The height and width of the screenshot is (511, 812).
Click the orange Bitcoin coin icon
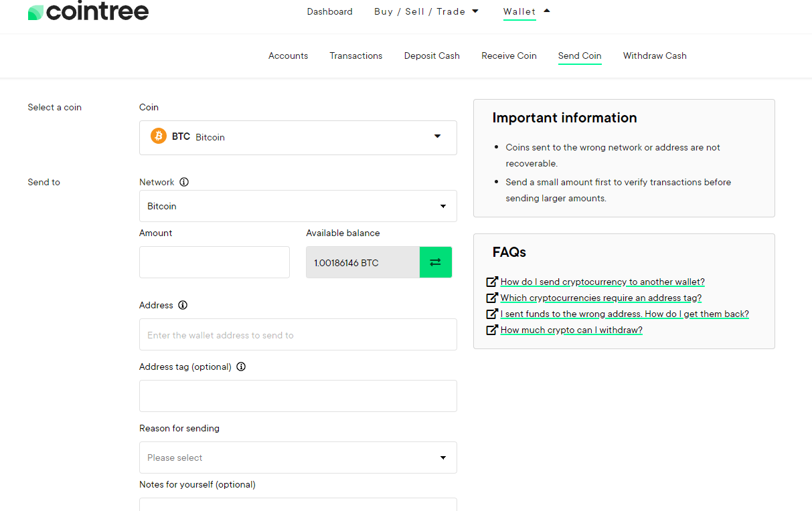click(159, 136)
